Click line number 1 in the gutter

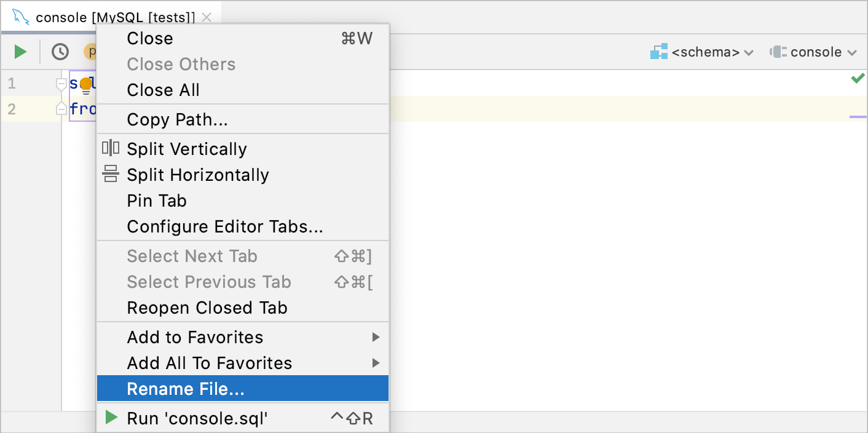pyautogui.click(x=13, y=82)
